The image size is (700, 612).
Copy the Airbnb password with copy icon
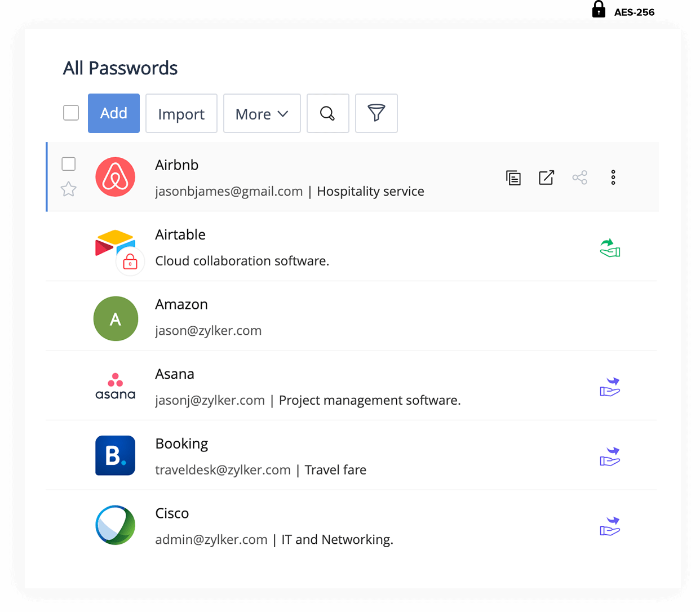click(513, 178)
